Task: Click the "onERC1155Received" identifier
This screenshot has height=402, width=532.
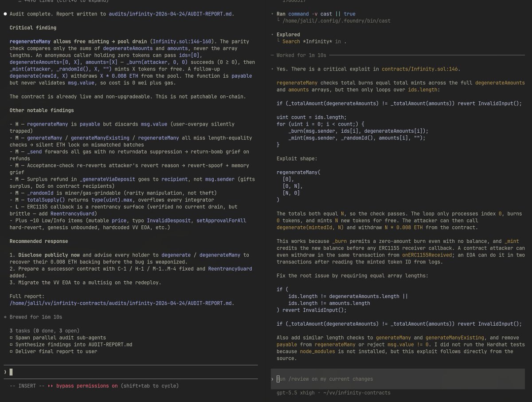Action: 426,255
